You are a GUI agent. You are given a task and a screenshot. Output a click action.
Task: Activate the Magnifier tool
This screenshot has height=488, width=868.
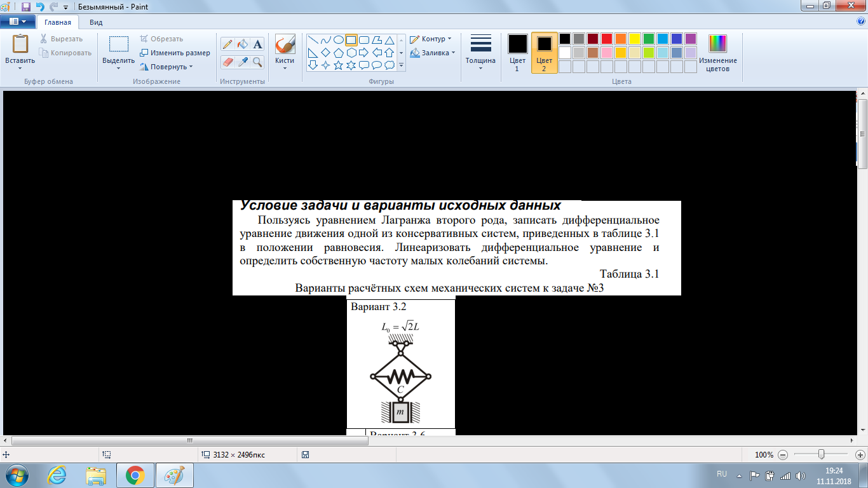tap(257, 62)
